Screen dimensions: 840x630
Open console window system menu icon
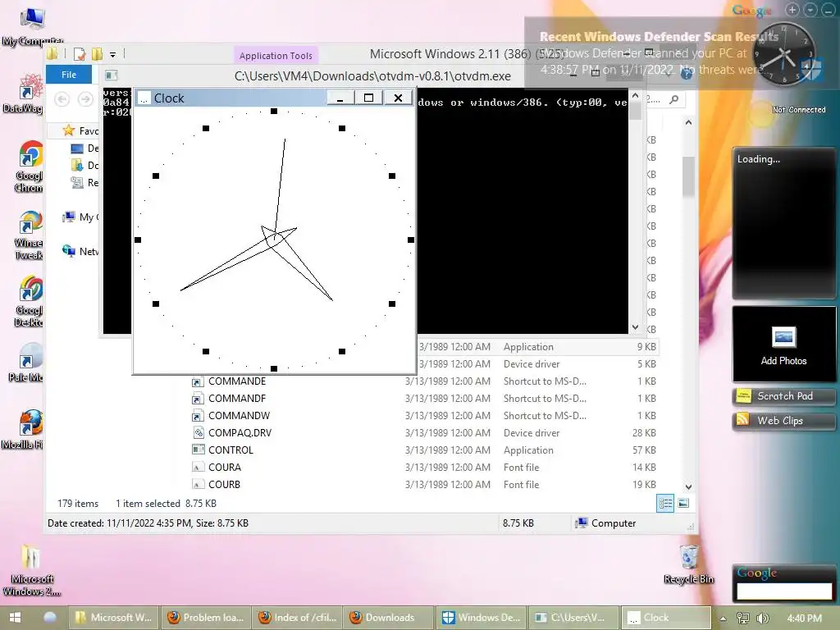click(111, 75)
